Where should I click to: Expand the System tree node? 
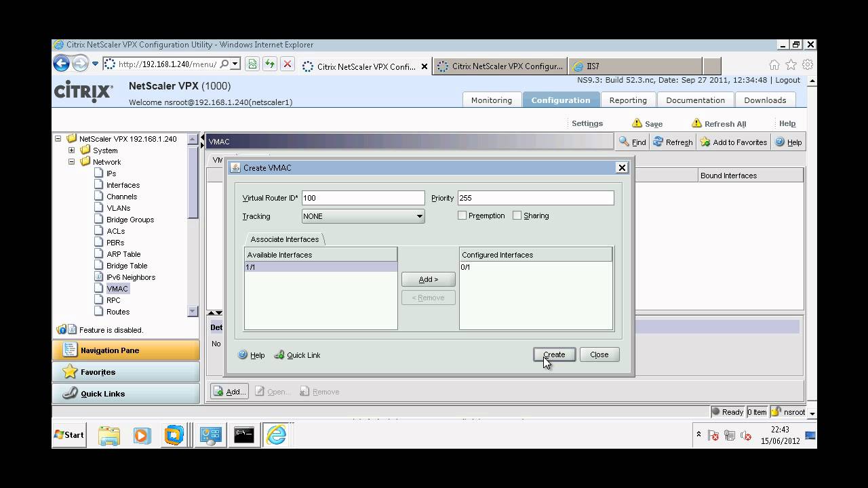(72, 150)
